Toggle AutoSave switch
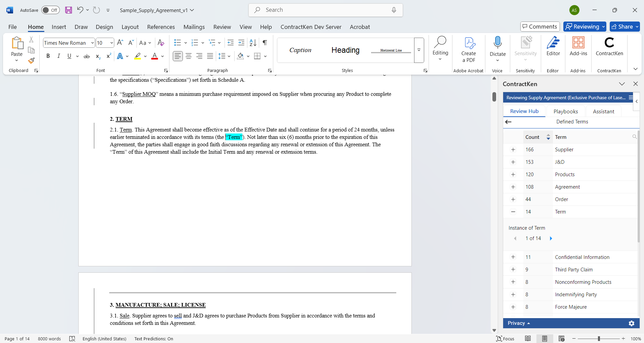644x343 pixels. (50, 10)
